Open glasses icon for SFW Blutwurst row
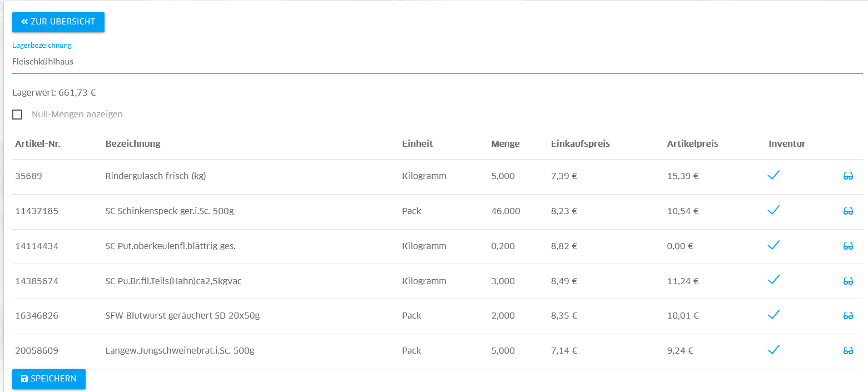 point(848,316)
